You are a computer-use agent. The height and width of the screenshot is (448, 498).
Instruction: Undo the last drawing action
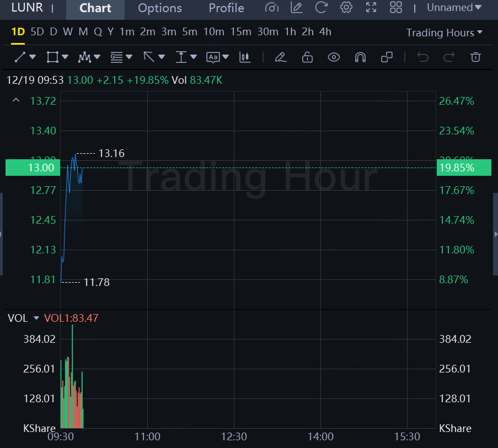pyautogui.click(x=423, y=57)
